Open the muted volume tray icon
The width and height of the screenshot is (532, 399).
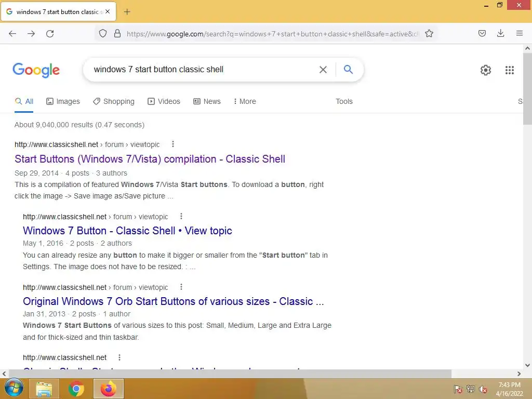pos(483,389)
